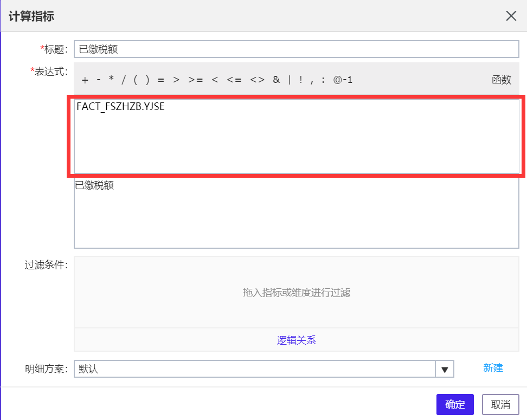Viewport: 527px width, 420px height.
Task: Open the 函数 function list
Action: pyautogui.click(x=502, y=80)
